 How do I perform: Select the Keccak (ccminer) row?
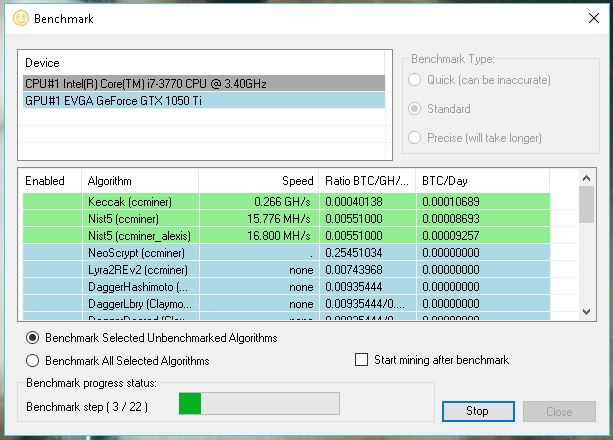coord(286,202)
